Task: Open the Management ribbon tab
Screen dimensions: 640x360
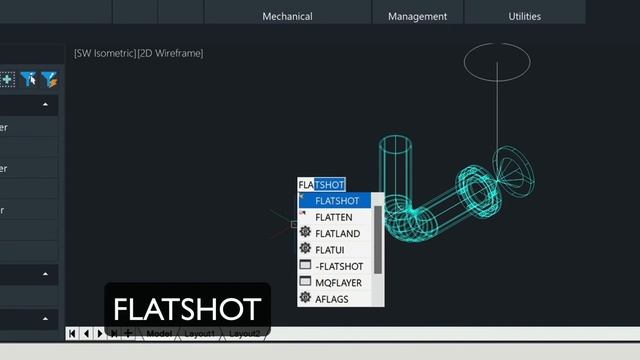Action: (417, 16)
